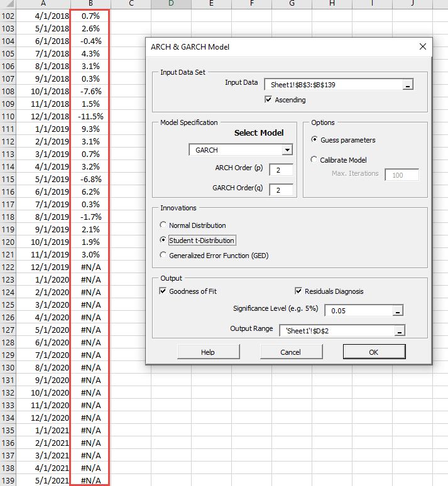
Task: Click the Output Range text field
Action: pos(336,331)
